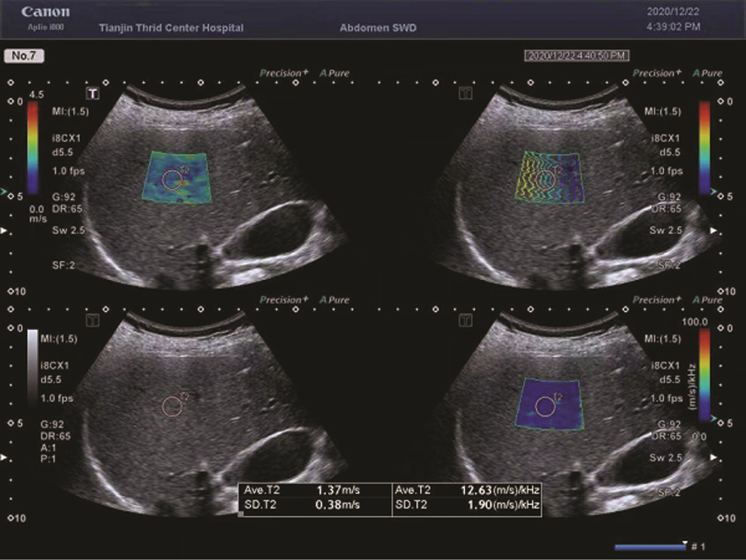Click the shear wave speed color bar 4.5 m/s
The image size is (746, 560).
click(x=33, y=147)
